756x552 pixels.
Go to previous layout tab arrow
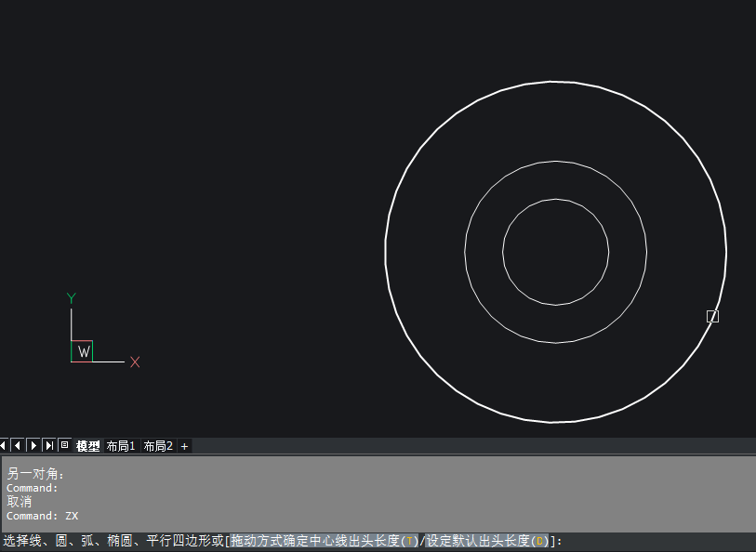[x=18, y=445]
